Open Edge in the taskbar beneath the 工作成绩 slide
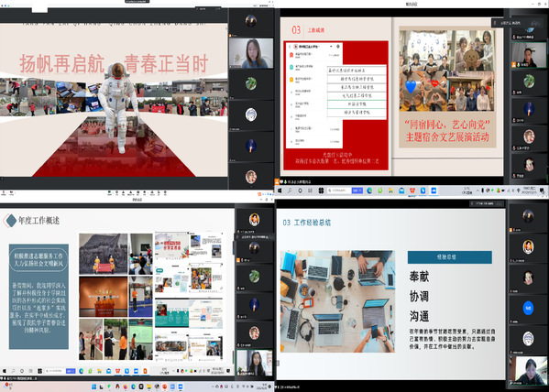 [x=369, y=191]
